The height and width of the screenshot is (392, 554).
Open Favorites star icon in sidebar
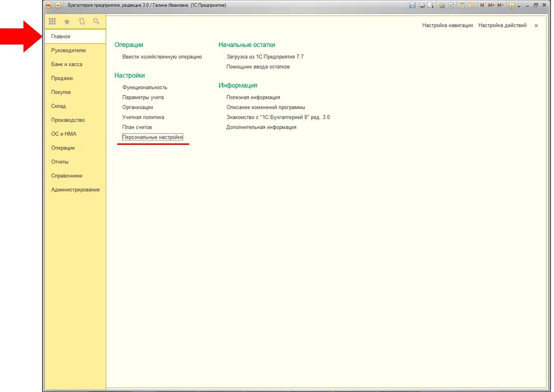[x=67, y=22]
